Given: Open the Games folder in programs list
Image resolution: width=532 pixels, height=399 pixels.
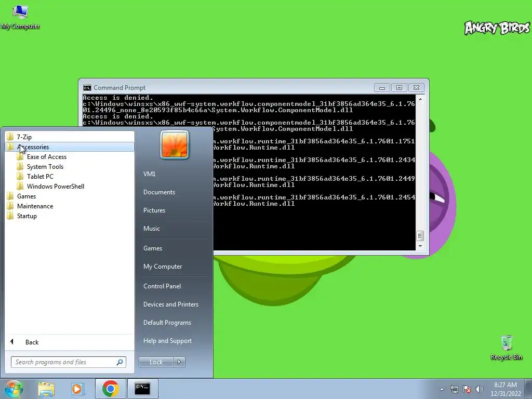Looking at the screenshot, I should pyautogui.click(x=70, y=196).
